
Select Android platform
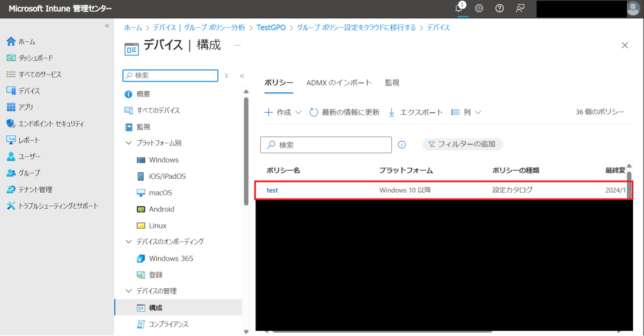(156, 209)
